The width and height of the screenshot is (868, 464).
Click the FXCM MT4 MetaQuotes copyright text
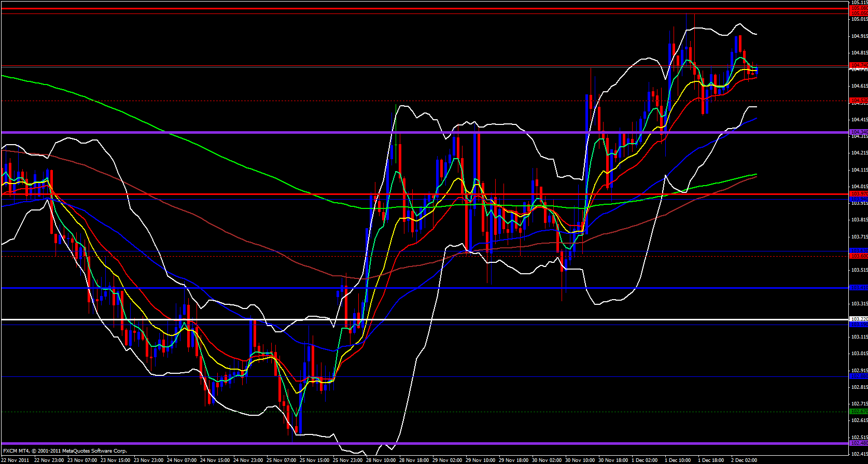point(65,451)
